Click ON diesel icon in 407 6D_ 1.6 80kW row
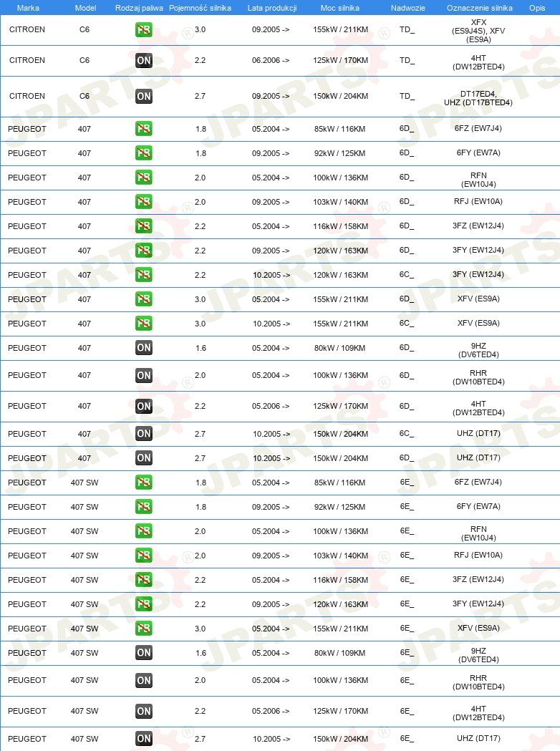 pyautogui.click(x=144, y=348)
